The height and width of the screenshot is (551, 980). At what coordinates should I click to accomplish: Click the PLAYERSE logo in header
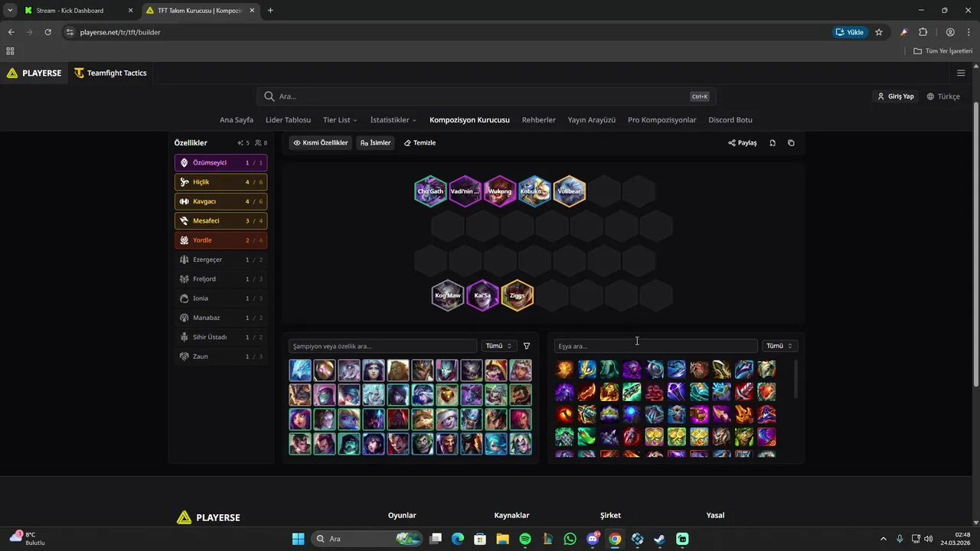click(34, 73)
